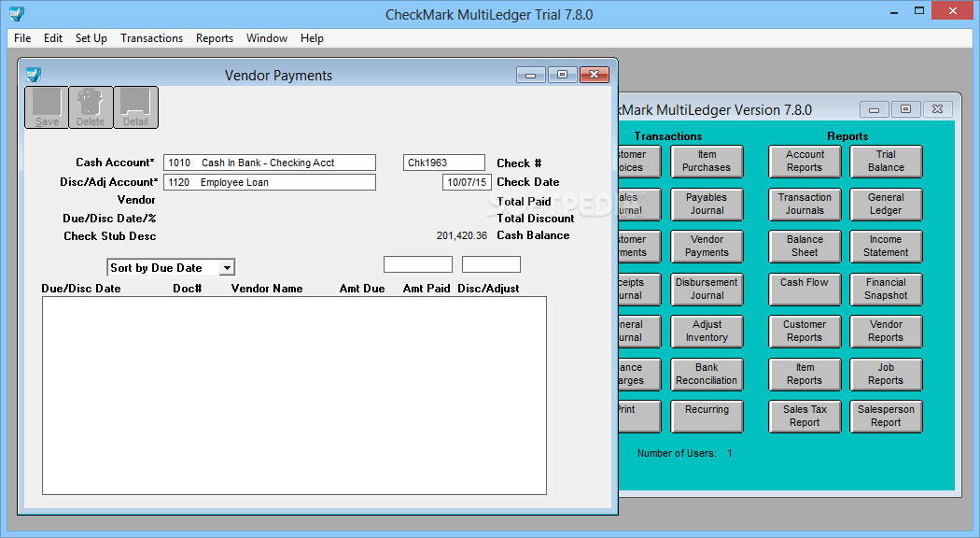
Task: Click the Number of Users text
Action: (x=684, y=453)
